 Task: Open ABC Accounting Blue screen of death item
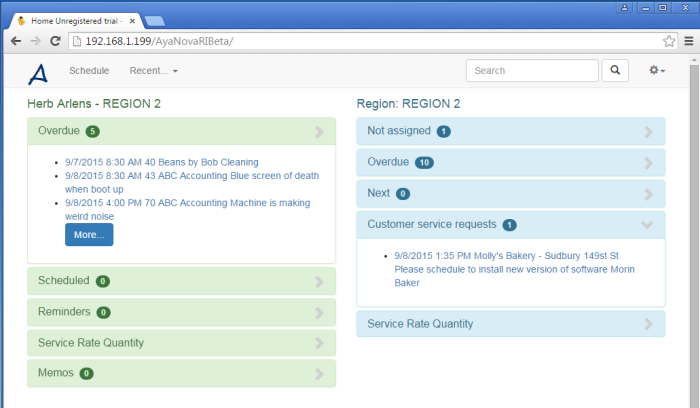[192, 182]
